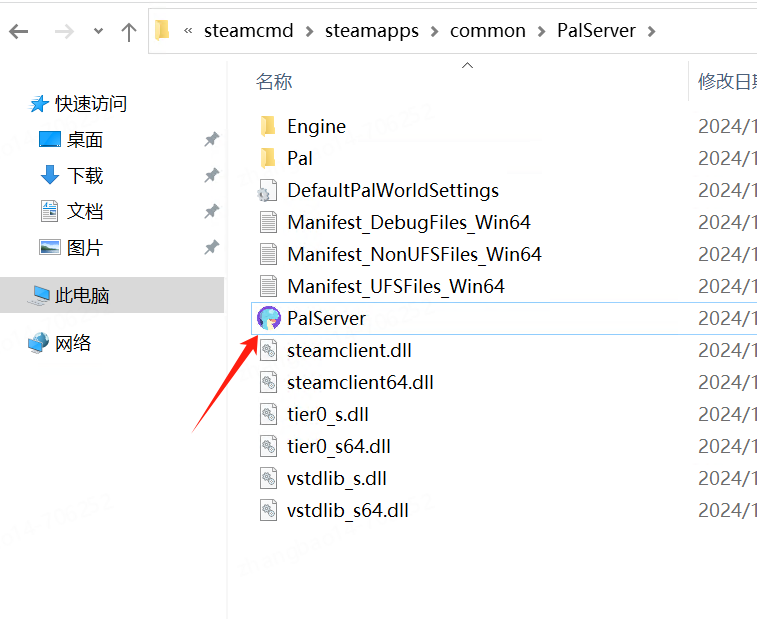This screenshot has height=619, width=757.
Task: Click Manifest_NonUFSFiles_Win64 text file icon
Action: (x=268, y=254)
